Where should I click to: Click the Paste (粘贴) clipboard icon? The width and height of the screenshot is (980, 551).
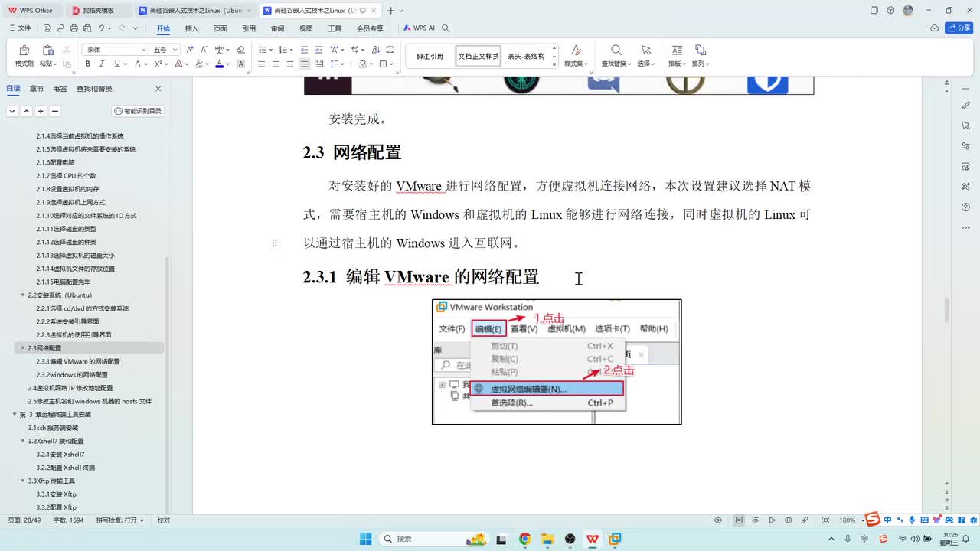[47, 51]
